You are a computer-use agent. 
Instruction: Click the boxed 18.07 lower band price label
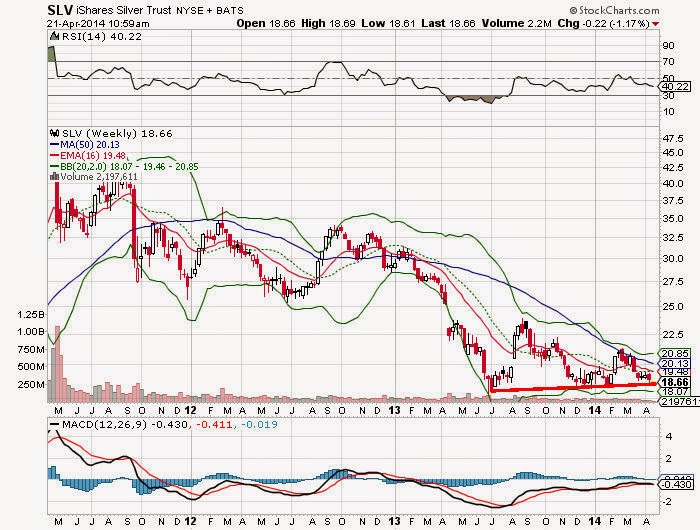coord(675,392)
